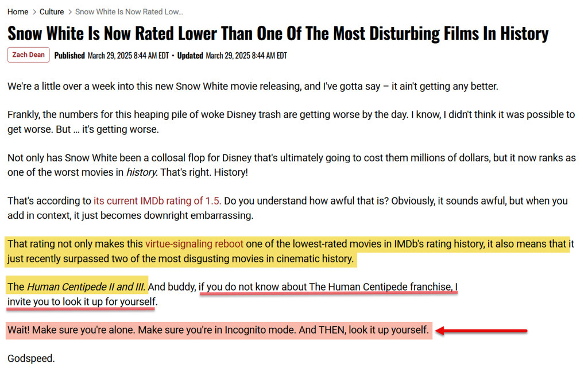Image resolution: width=588 pixels, height=368 pixels.
Task: Click the article headline about Snow White
Action: 277,33
